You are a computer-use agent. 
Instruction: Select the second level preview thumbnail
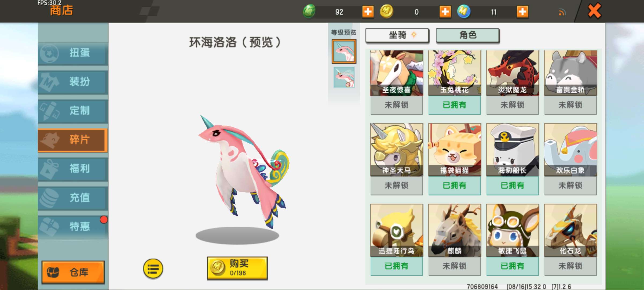(344, 77)
